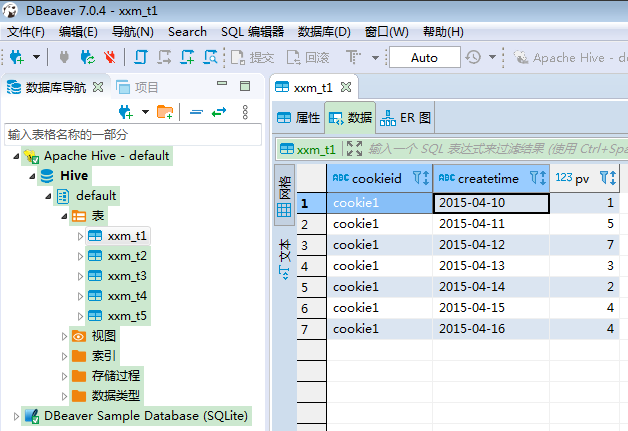
Task: Click the collapse all icon in navigator
Action: pyautogui.click(x=196, y=112)
